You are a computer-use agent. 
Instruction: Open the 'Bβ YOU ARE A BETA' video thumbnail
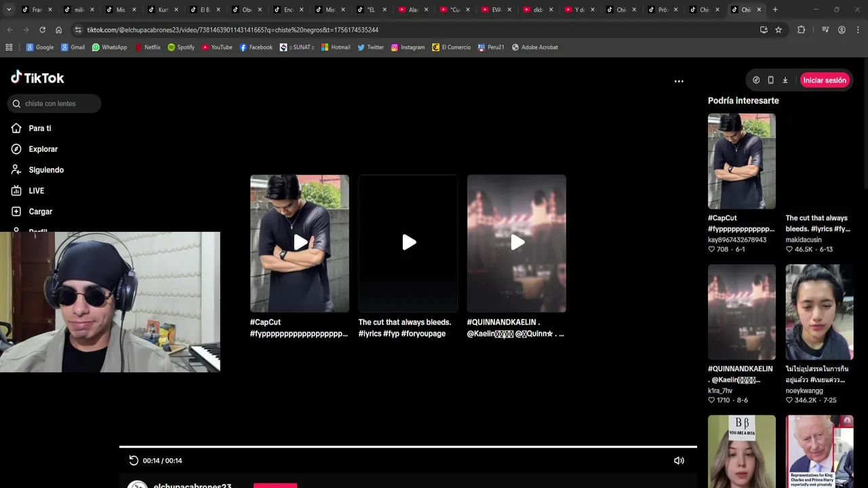click(741, 451)
